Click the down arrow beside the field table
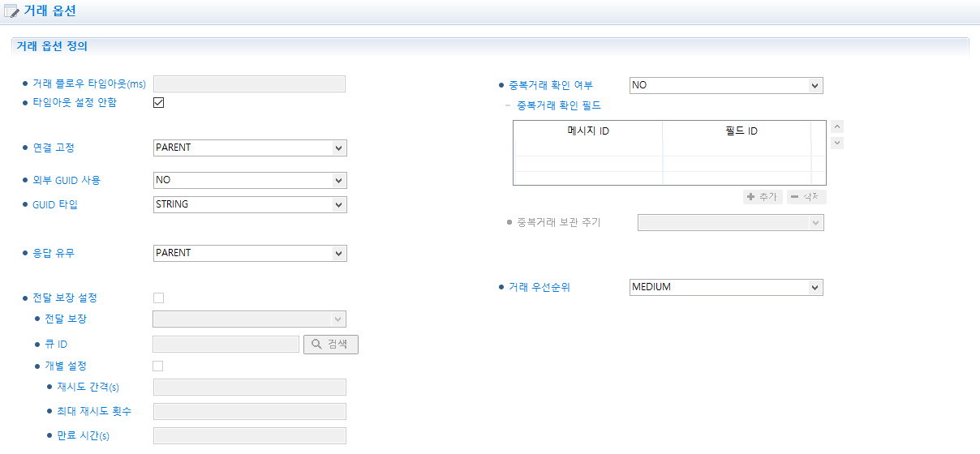 [838, 143]
